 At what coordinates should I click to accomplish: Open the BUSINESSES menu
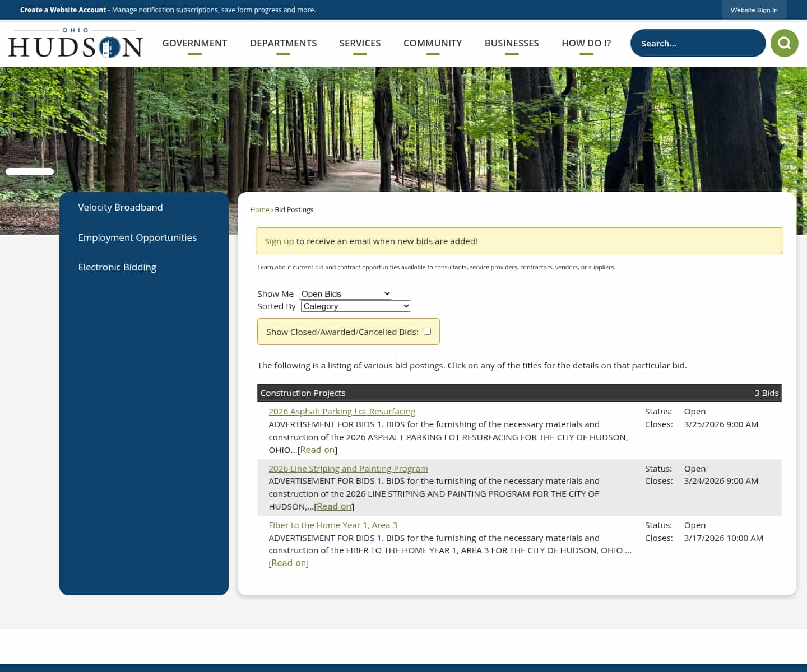point(511,43)
